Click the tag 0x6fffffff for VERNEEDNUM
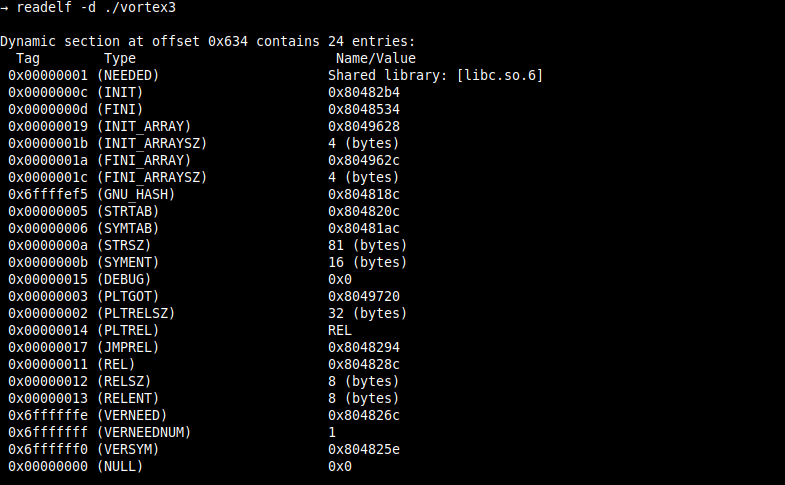785x485 pixels. point(48,433)
